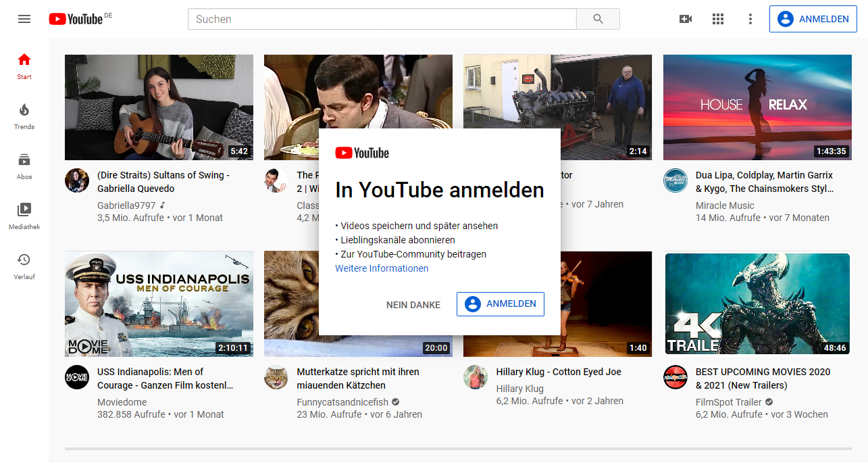The image size is (868, 463).
Task: Open Abos subscriptions in sidebar
Action: 24,166
